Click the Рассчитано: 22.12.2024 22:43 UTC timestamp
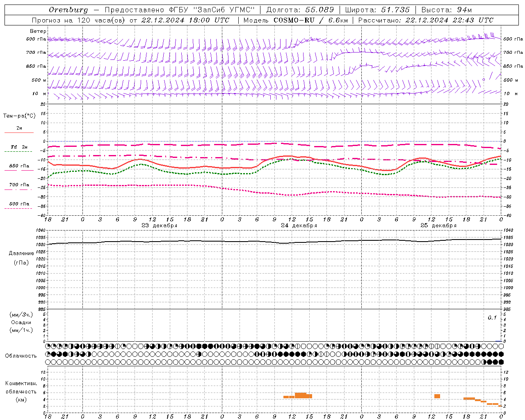525x420 pixels. pyautogui.click(x=426, y=20)
